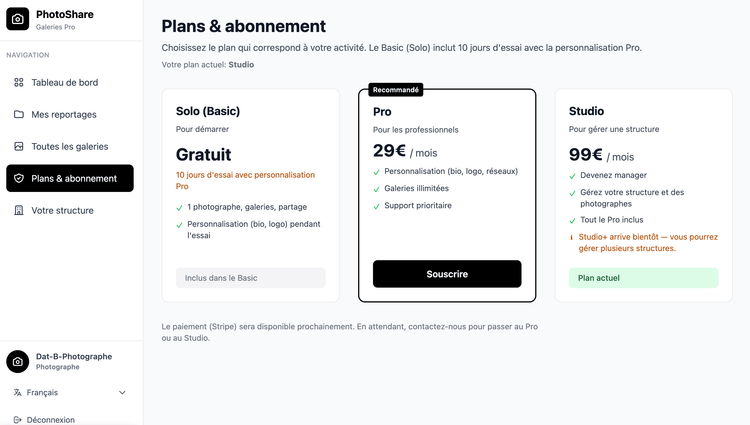This screenshot has height=425, width=750.
Task: Click the translate language icon
Action: click(x=18, y=393)
